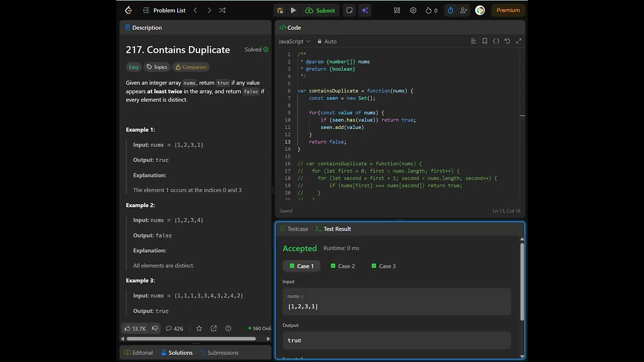This screenshot has width=644, height=362.
Task: Format code with the braces icon
Action: point(496,41)
